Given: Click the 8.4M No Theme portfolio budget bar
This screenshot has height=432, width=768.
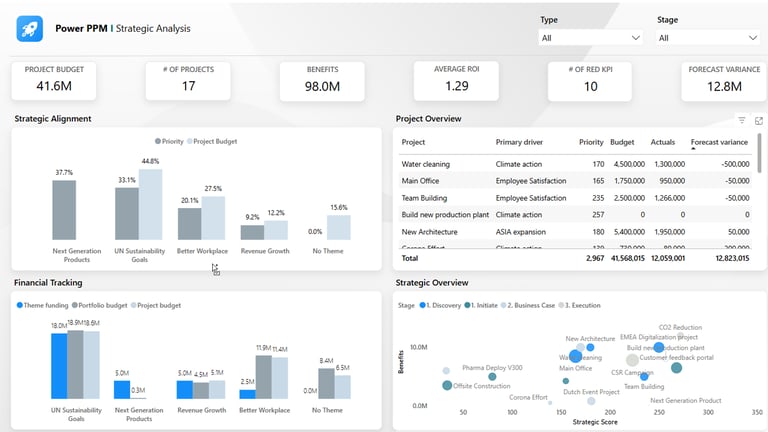Looking at the screenshot, I should [326, 383].
